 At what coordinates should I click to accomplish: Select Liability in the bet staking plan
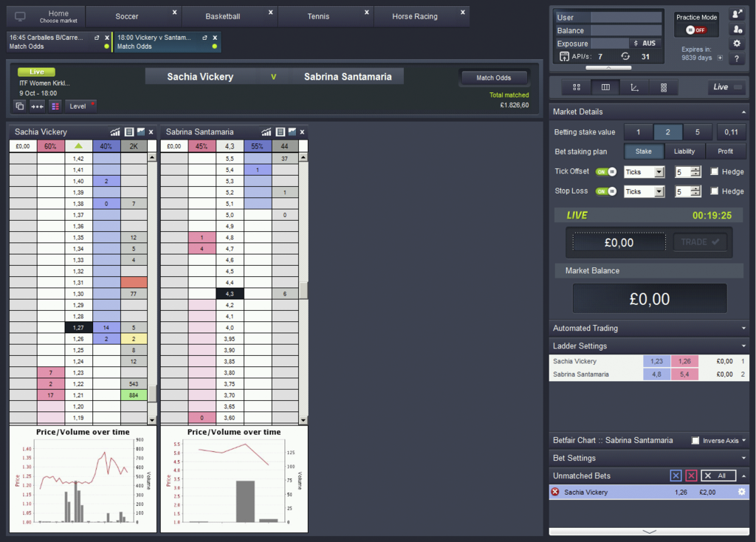coord(684,151)
